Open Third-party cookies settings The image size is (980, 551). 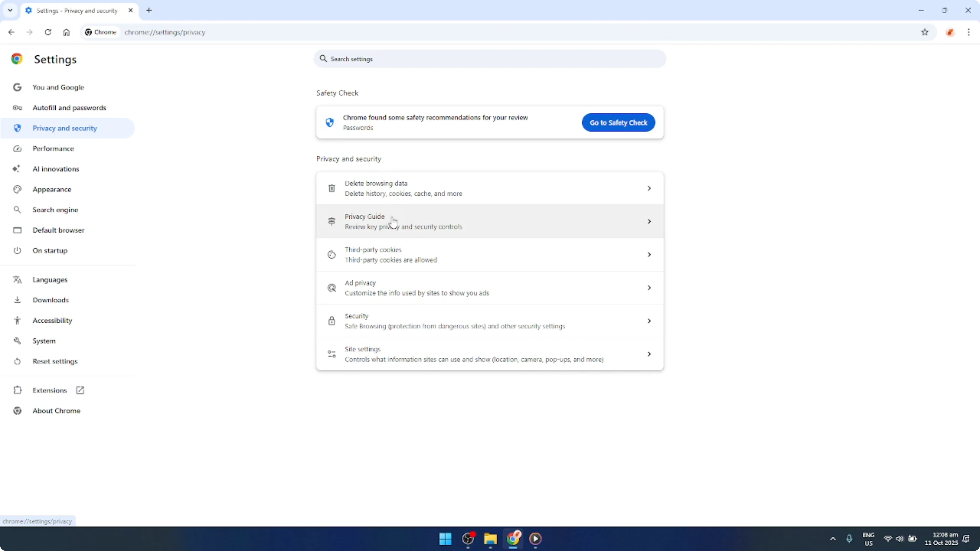[x=490, y=254]
